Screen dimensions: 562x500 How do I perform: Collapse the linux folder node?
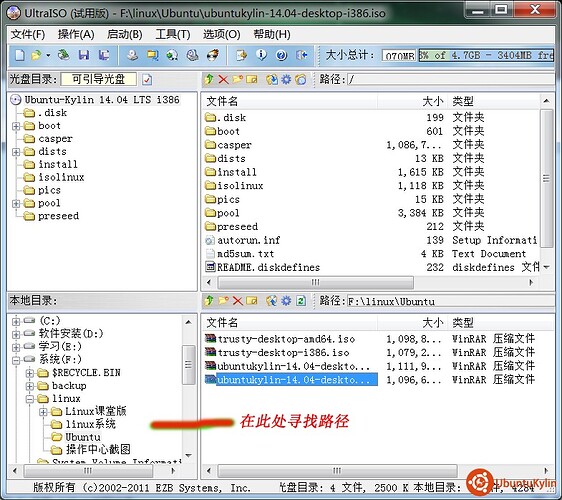(30, 399)
